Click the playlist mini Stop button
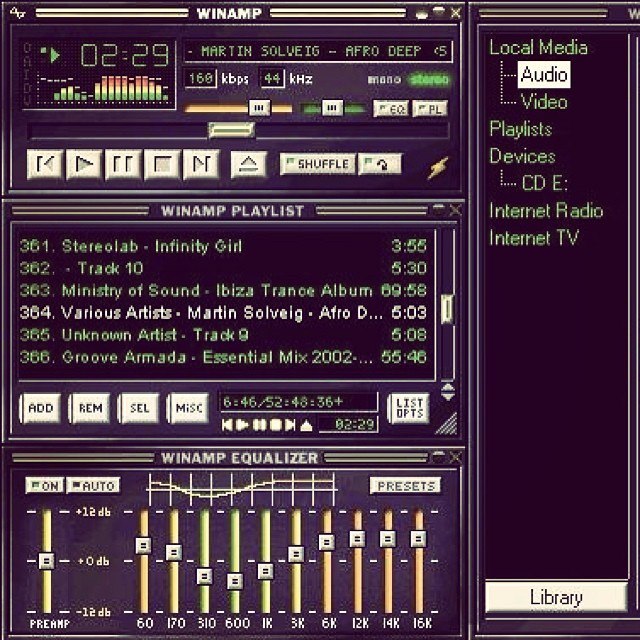 click(276, 425)
